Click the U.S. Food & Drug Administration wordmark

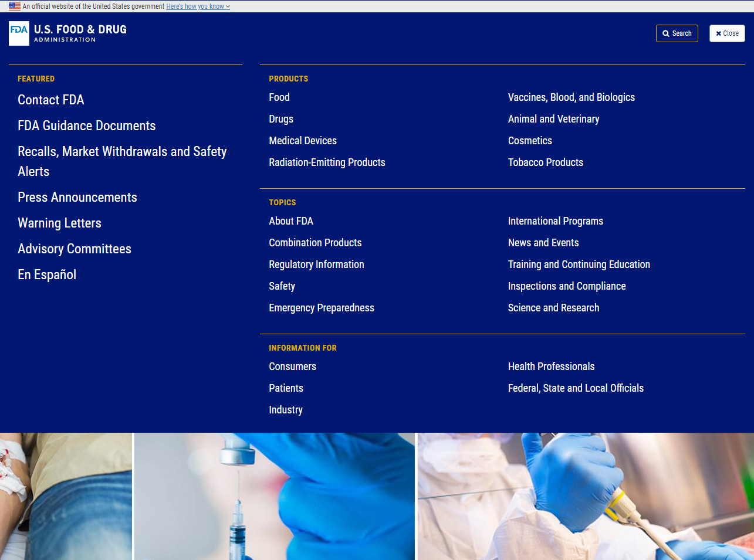tap(80, 33)
